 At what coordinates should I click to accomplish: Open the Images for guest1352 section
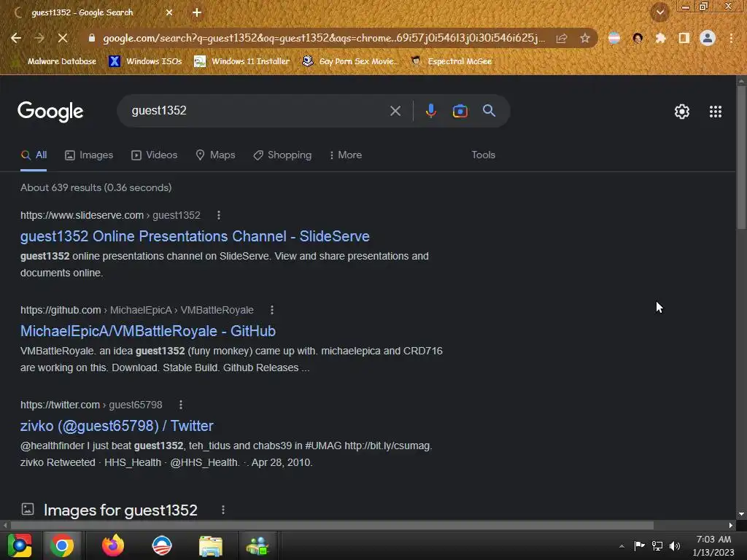pyautogui.click(x=120, y=510)
